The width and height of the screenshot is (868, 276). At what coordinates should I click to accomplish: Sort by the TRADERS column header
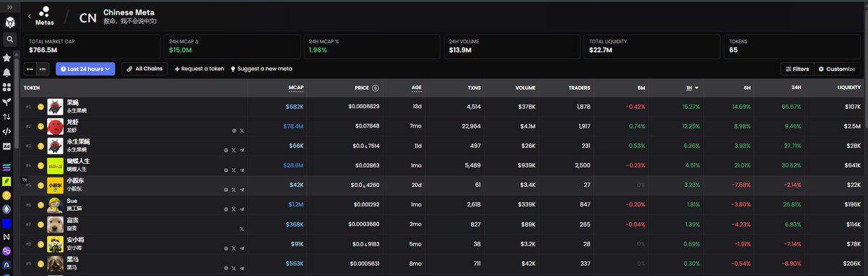point(579,88)
